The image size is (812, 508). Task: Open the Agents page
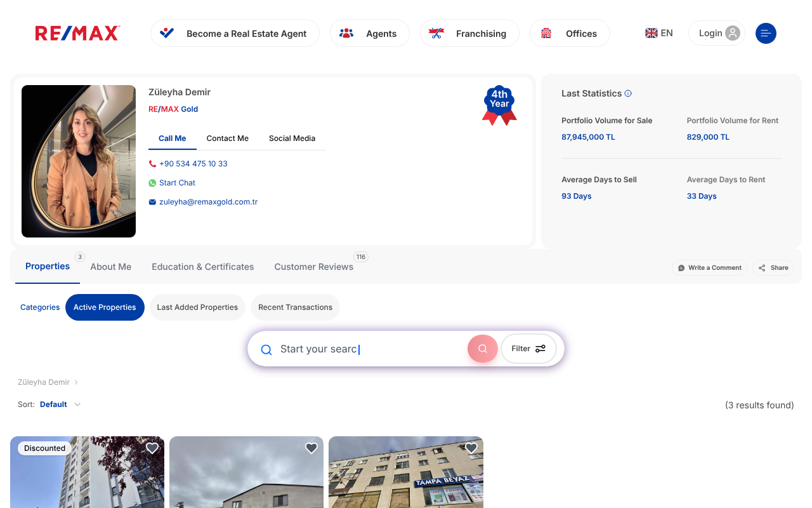coord(370,33)
